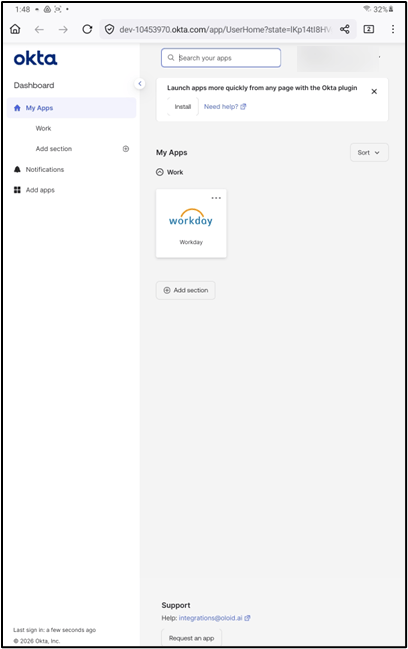Click the Add section button below apps
The image size is (408, 649).
pos(185,290)
